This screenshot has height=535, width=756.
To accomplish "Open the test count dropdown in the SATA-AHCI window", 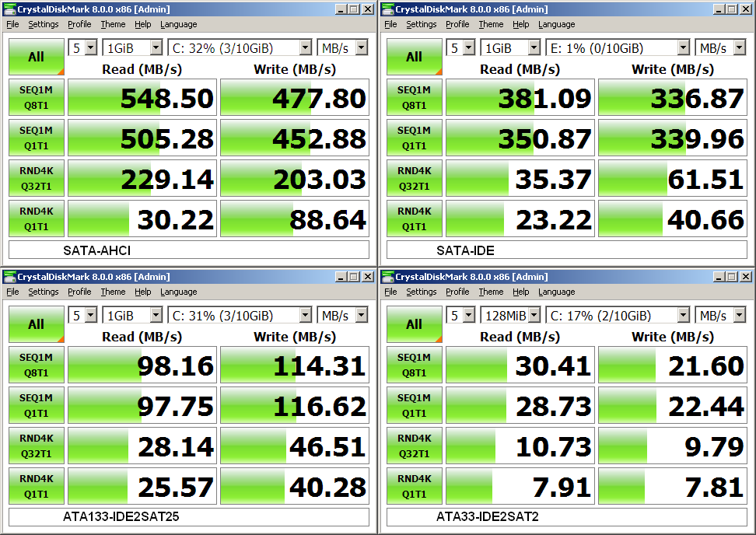I will [83, 47].
